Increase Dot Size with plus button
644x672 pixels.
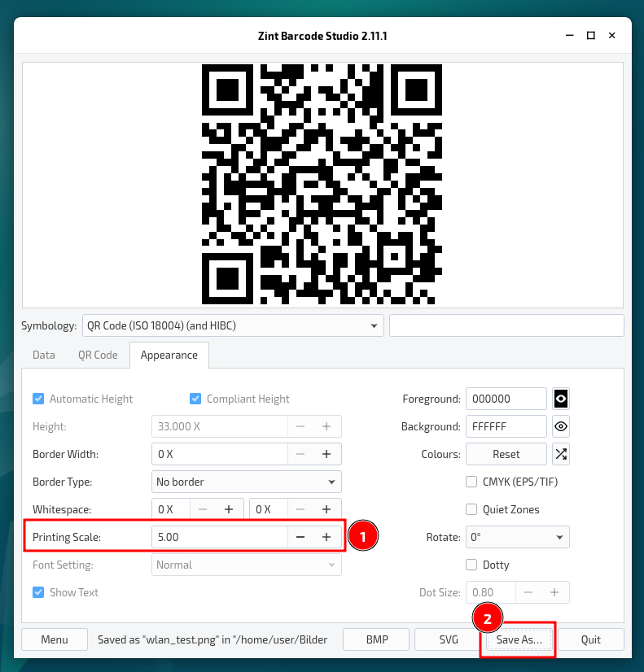click(554, 592)
